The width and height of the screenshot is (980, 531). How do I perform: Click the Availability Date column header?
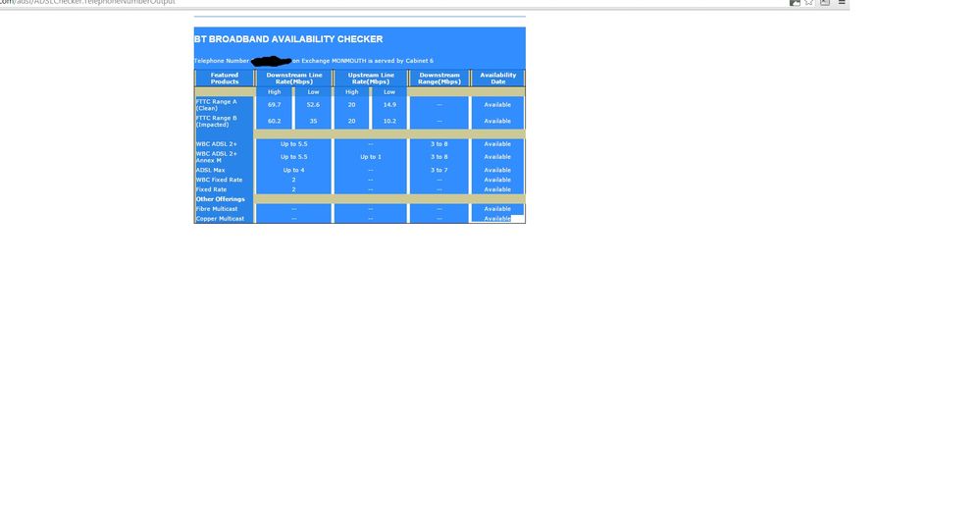tap(497, 79)
